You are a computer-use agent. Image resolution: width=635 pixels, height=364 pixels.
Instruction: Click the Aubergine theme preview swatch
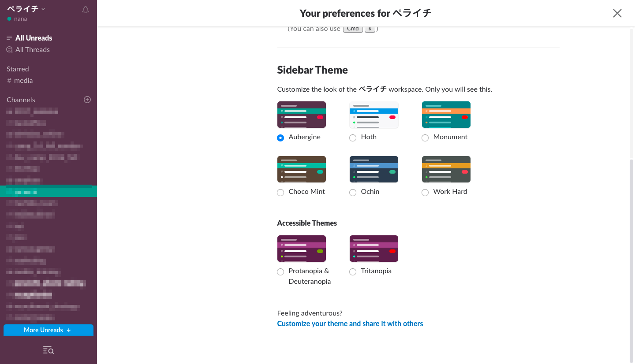click(302, 115)
